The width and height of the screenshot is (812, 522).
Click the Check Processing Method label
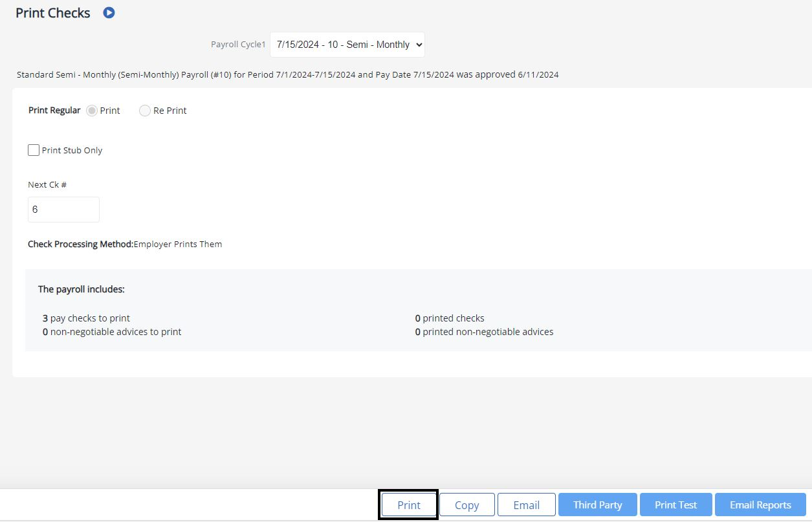tap(80, 244)
